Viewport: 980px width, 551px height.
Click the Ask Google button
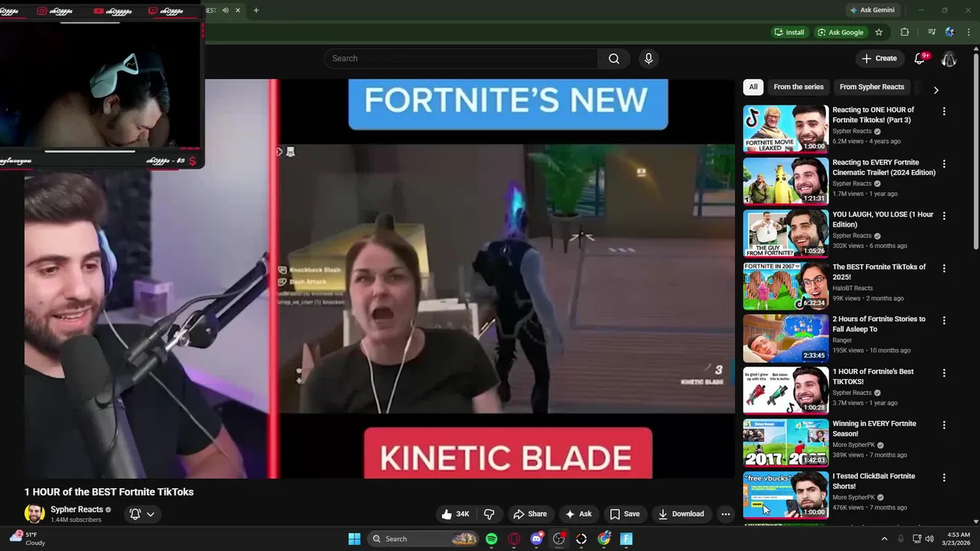point(840,32)
